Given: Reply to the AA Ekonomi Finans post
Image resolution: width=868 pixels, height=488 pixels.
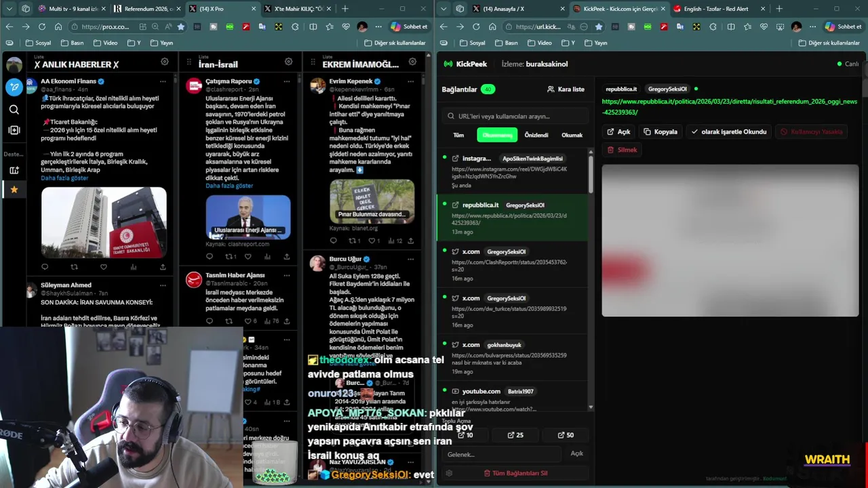Looking at the screenshot, I should [x=45, y=267].
